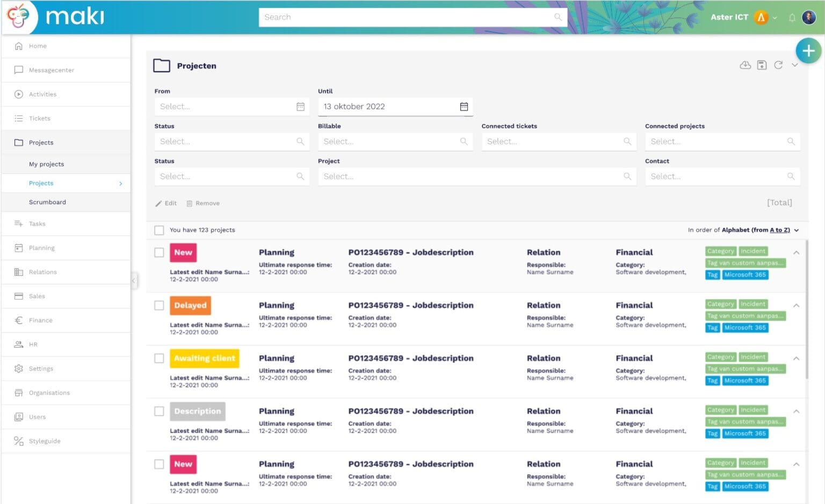
Task: Switch to My projects in the sidebar
Action: pos(46,164)
